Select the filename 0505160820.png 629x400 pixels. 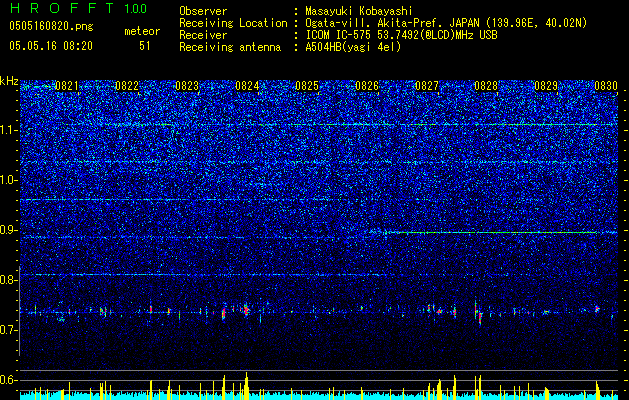tap(51, 27)
